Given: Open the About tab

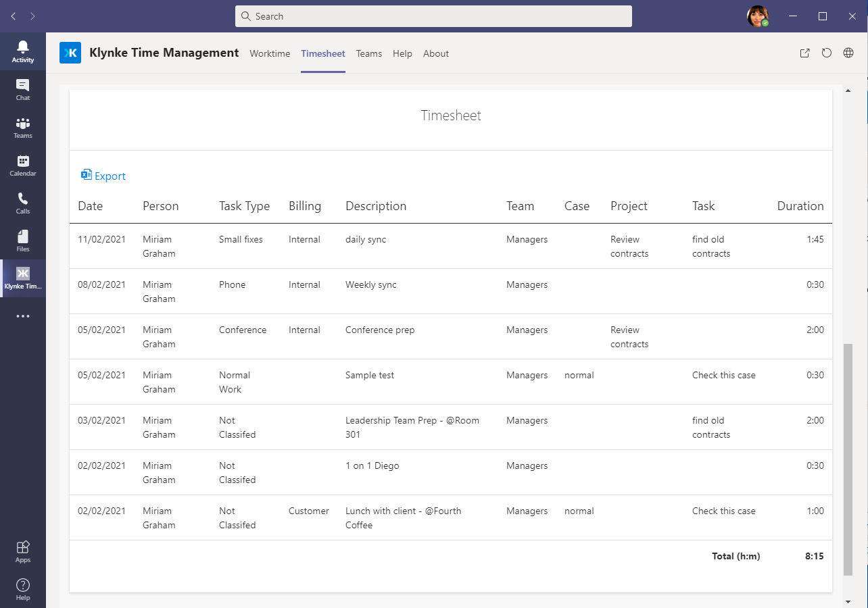Looking at the screenshot, I should pyautogui.click(x=436, y=53).
